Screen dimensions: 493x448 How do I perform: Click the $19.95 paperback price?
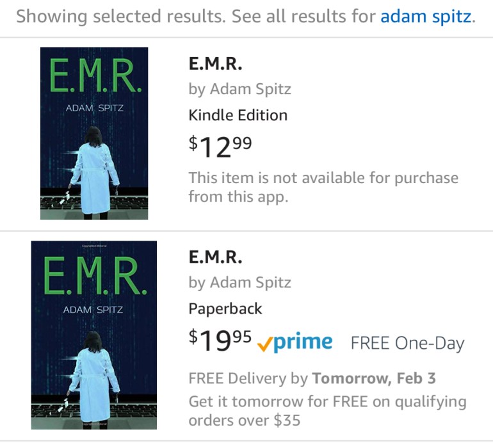pos(220,341)
